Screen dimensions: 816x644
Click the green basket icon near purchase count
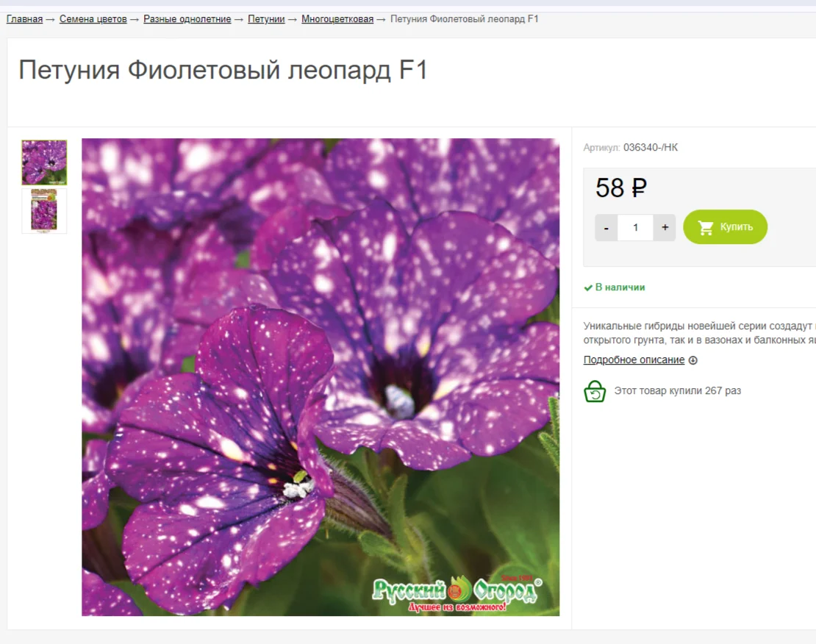click(x=594, y=392)
